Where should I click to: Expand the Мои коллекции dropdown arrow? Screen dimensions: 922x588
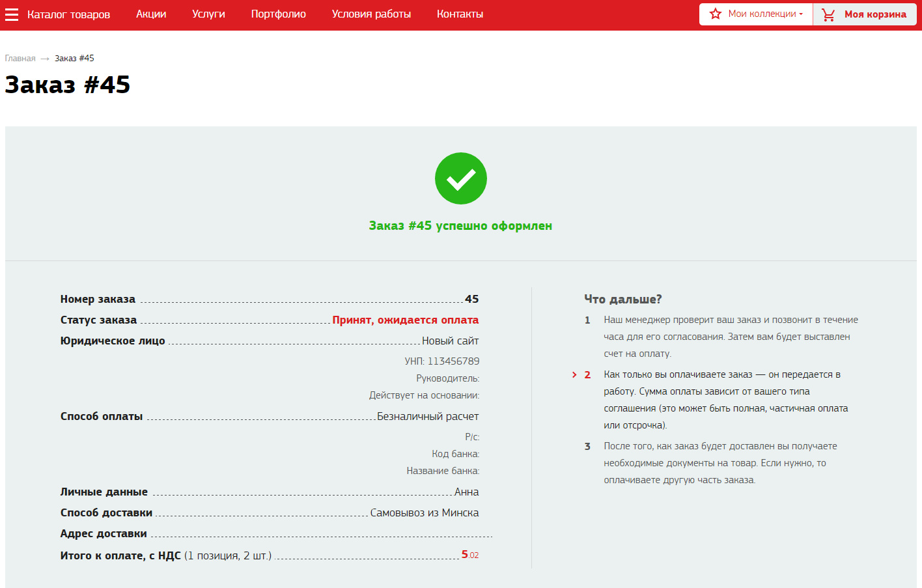coord(801,14)
